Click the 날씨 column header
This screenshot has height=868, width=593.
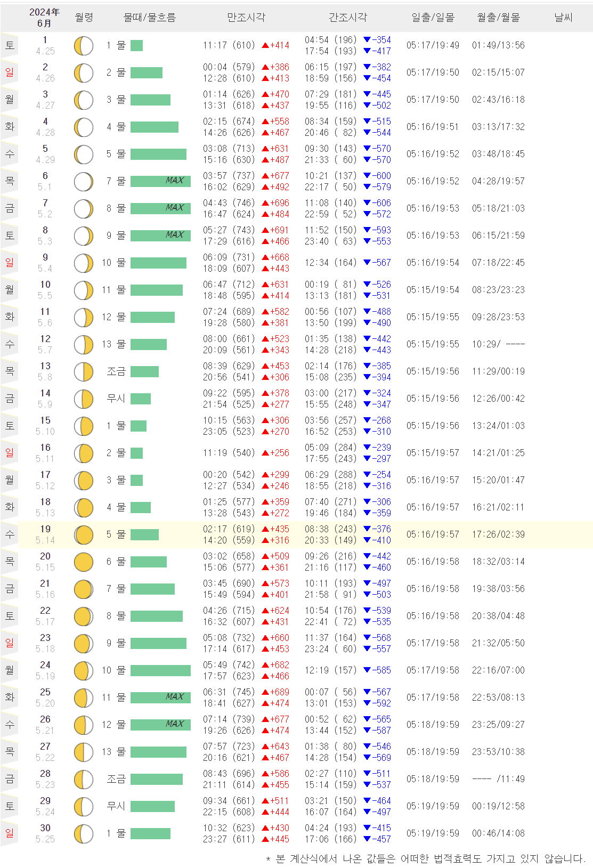tap(563, 18)
